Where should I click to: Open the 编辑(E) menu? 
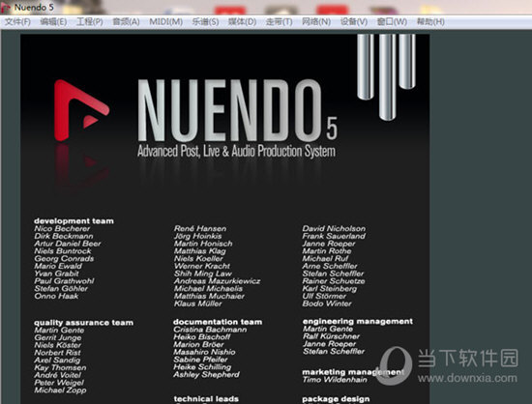[53, 22]
